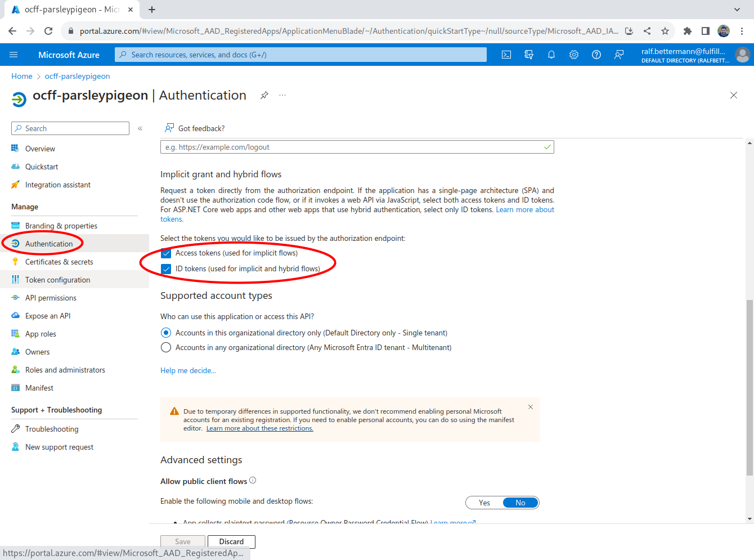Open the more options ellipsis beside title
The width and height of the screenshot is (754, 560).
pos(282,95)
